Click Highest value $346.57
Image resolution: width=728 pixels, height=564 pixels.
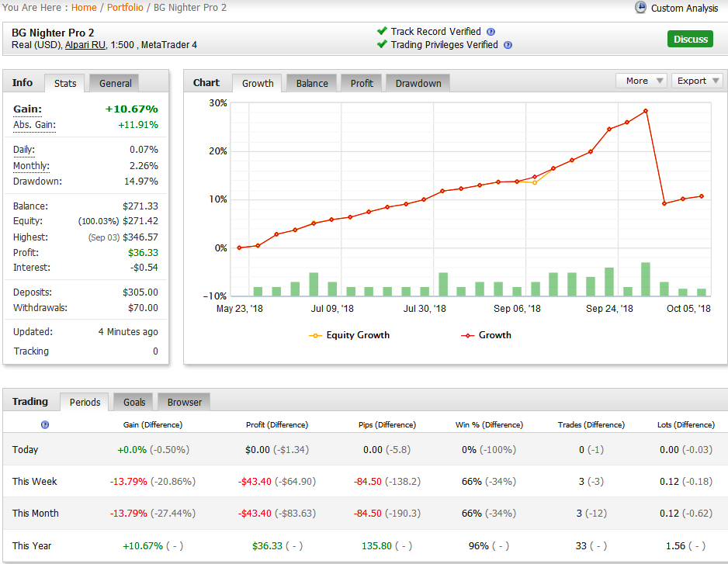[x=140, y=237]
